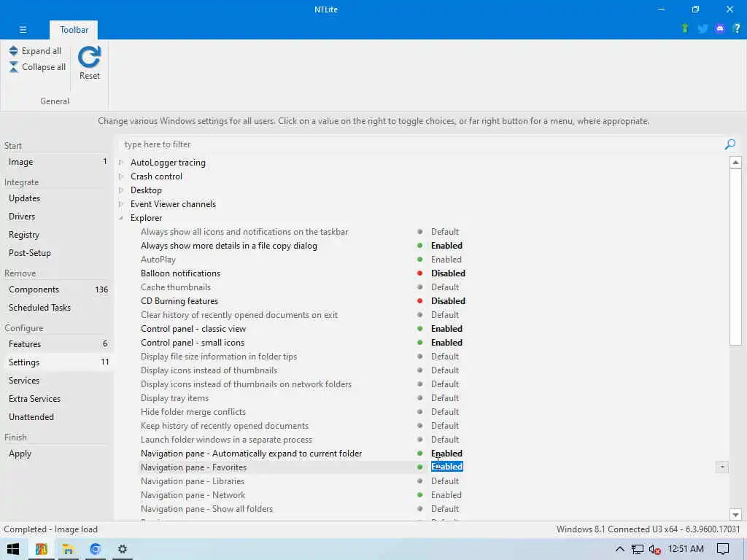Expand the AutoLogger tracing node

(121, 163)
